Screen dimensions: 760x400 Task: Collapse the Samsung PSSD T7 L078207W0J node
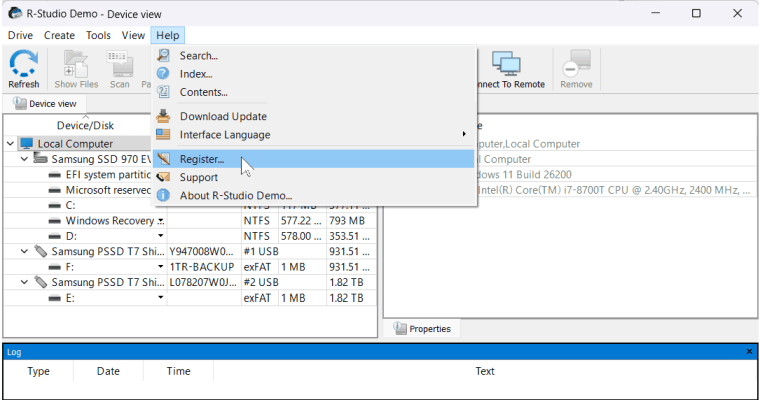tap(24, 282)
